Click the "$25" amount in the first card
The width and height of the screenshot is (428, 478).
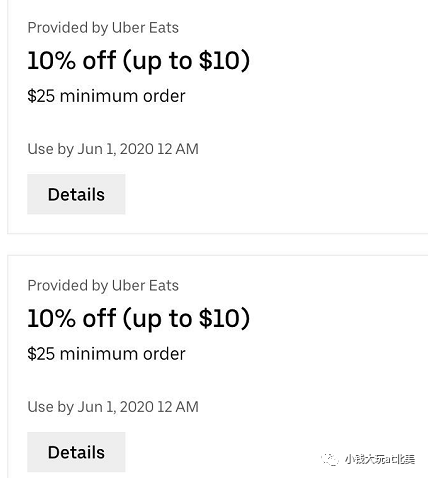pyautogui.click(x=41, y=96)
